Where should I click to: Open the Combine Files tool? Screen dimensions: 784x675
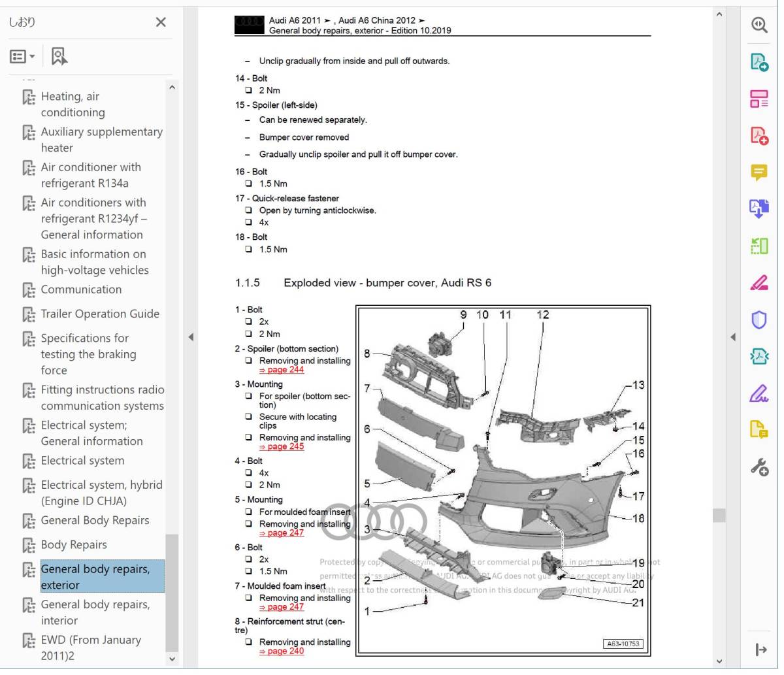[759, 209]
